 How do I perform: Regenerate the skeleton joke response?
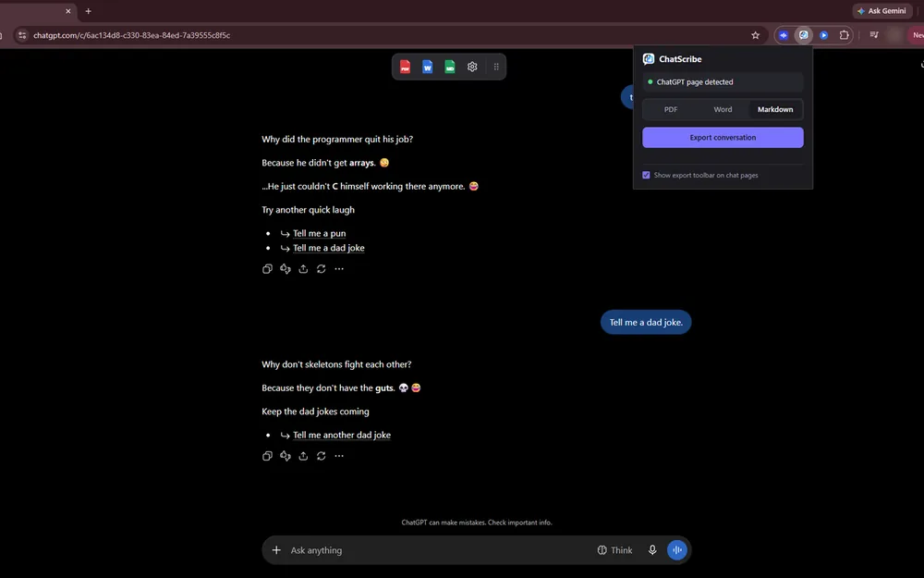tap(322, 456)
